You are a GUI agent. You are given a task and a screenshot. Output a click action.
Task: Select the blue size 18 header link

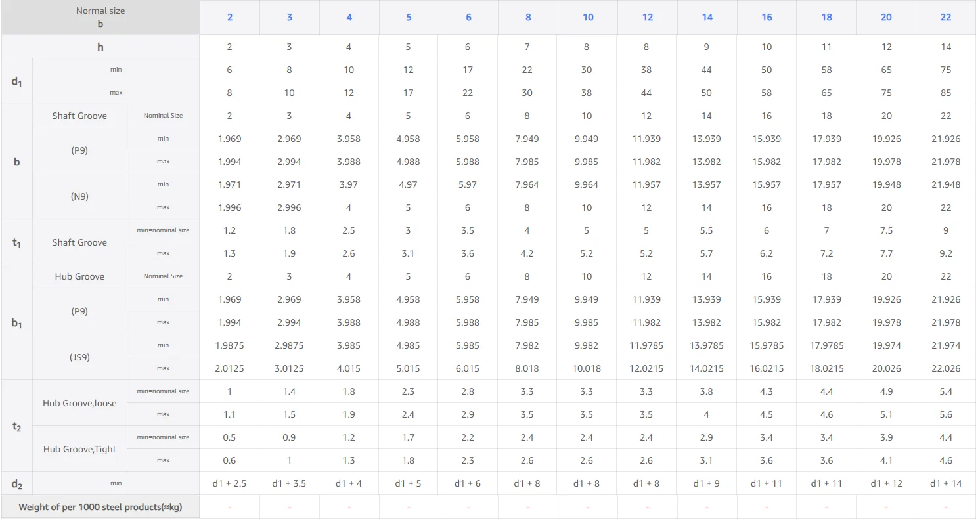[826, 17]
